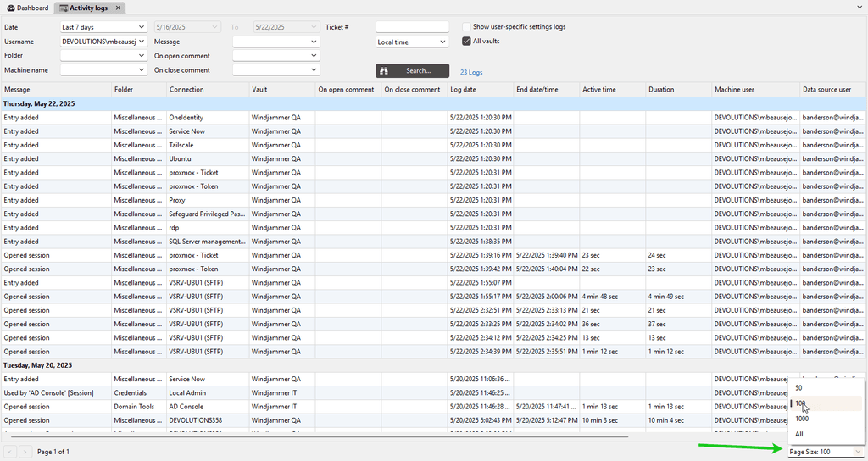868x461 pixels.
Task: Click the horizontal scrollbar below the table
Action: [x=315, y=436]
